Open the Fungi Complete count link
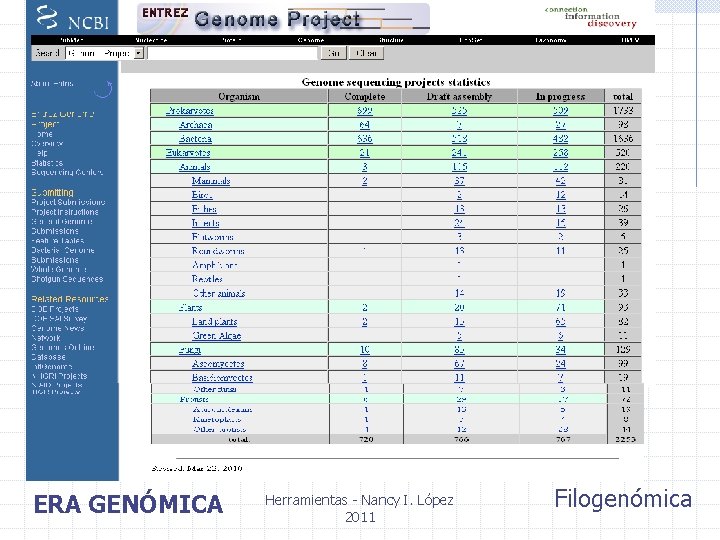This screenshot has height=540, width=720. tap(365, 350)
